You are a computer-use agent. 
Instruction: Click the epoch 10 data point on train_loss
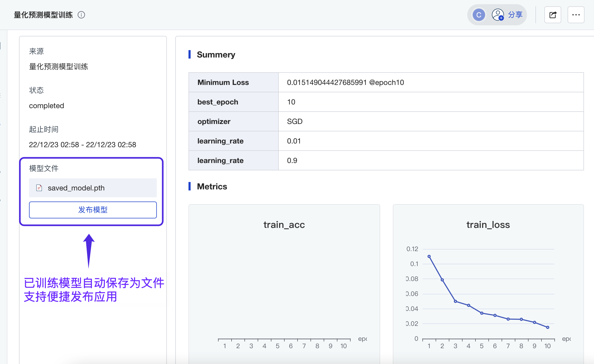(548, 327)
